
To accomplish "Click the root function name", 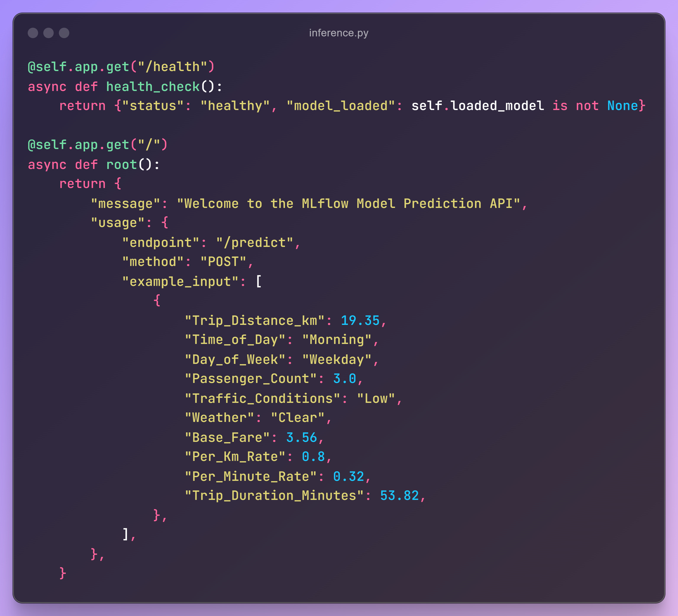I will pyautogui.click(x=121, y=165).
